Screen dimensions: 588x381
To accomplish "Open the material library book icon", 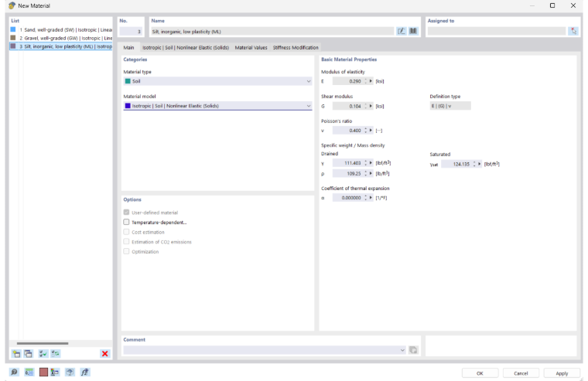I will click(x=413, y=31).
